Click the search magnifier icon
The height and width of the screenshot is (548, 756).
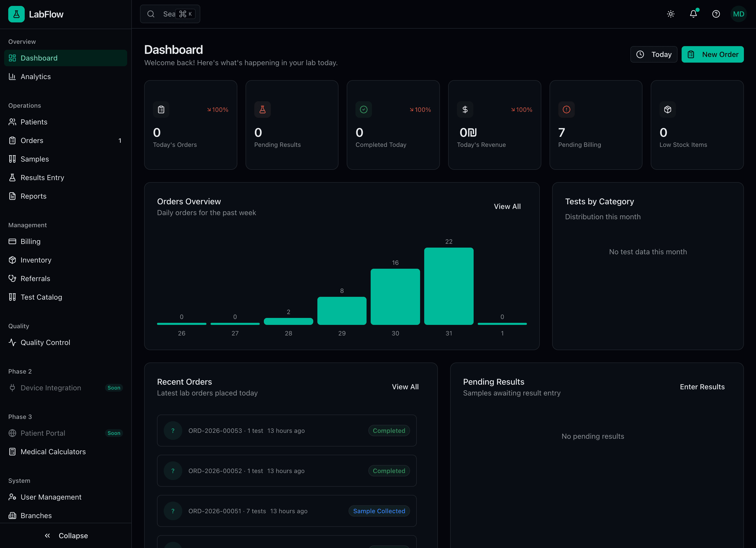point(151,14)
